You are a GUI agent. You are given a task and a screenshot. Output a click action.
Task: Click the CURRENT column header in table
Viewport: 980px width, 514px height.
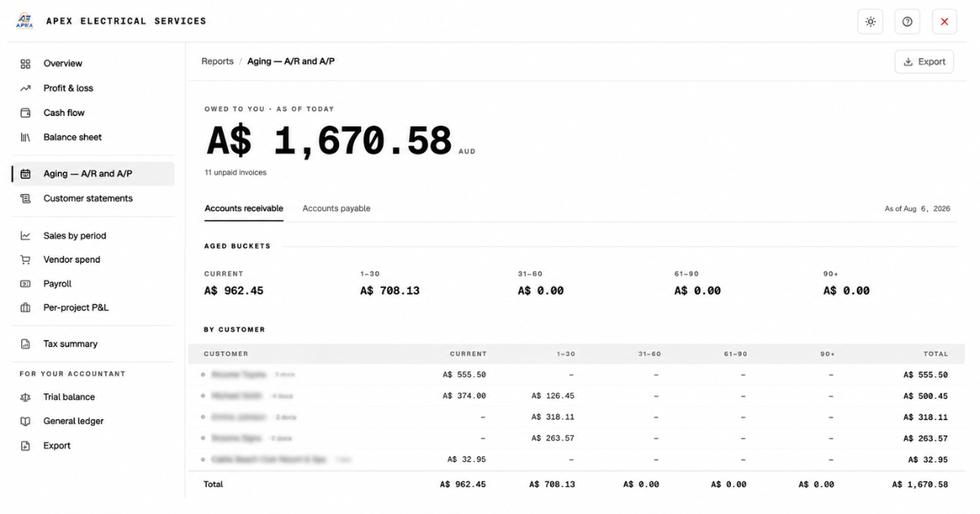[x=468, y=354]
